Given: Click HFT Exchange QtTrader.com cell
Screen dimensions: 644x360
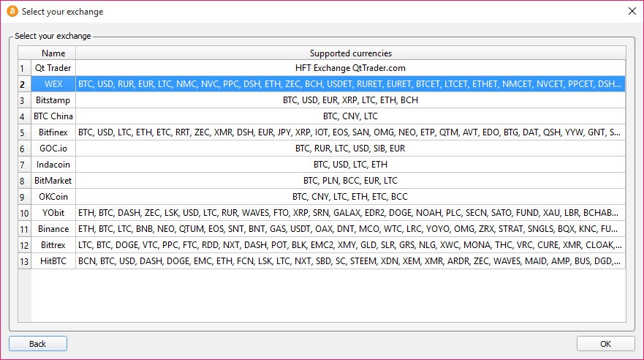Looking at the screenshot, I should tap(351, 68).
